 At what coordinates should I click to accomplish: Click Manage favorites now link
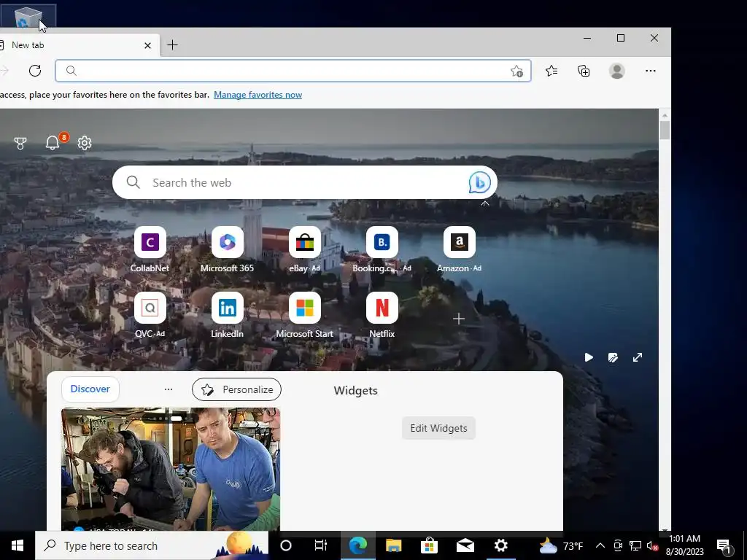point(258,95)
